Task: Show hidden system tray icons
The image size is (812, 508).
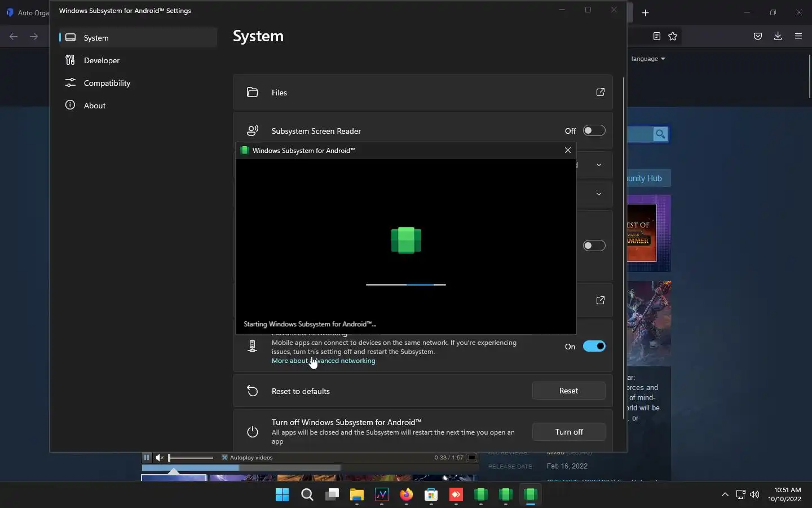Action: coord(725,495)
